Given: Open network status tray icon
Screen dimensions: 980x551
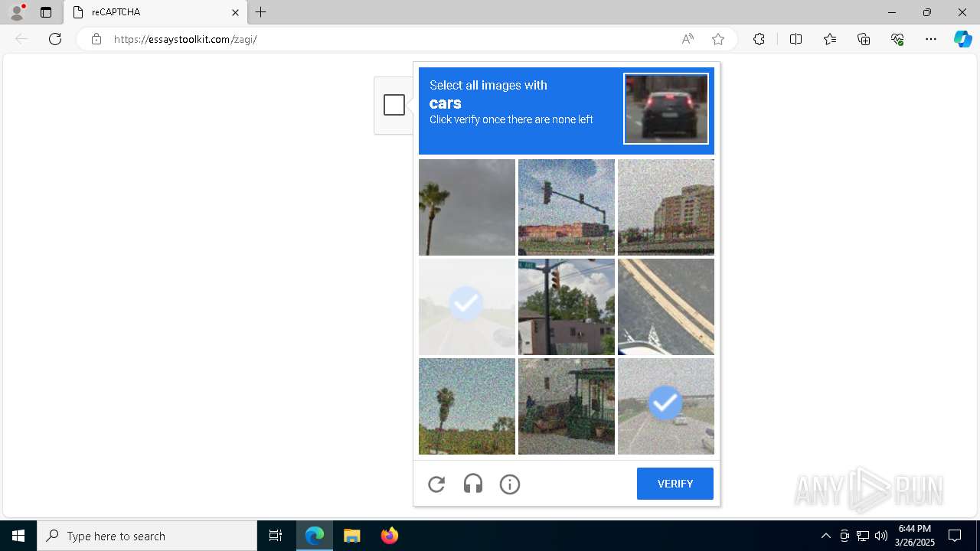Looking at the screenshot, I should [x=862, y=536].
